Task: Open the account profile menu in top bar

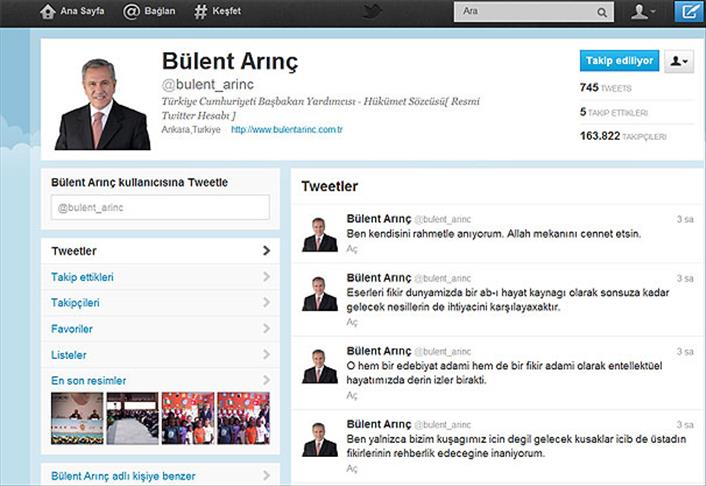Action: 643,12
